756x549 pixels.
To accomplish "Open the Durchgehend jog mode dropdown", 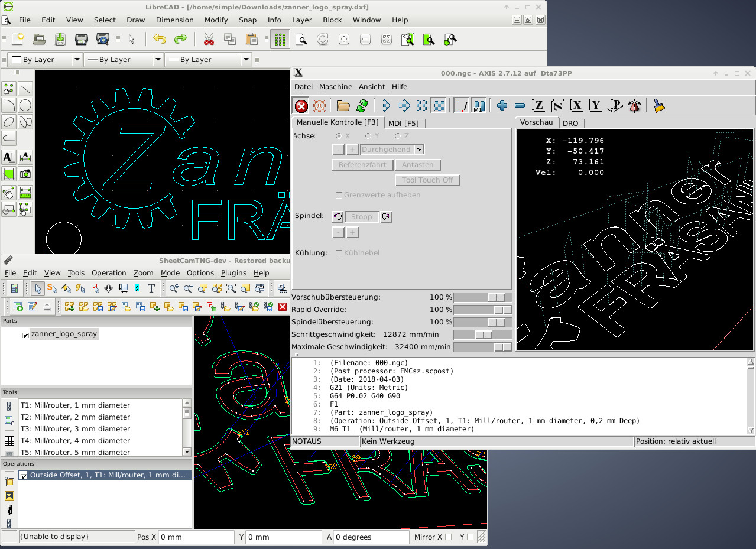I will click(419, 150).
